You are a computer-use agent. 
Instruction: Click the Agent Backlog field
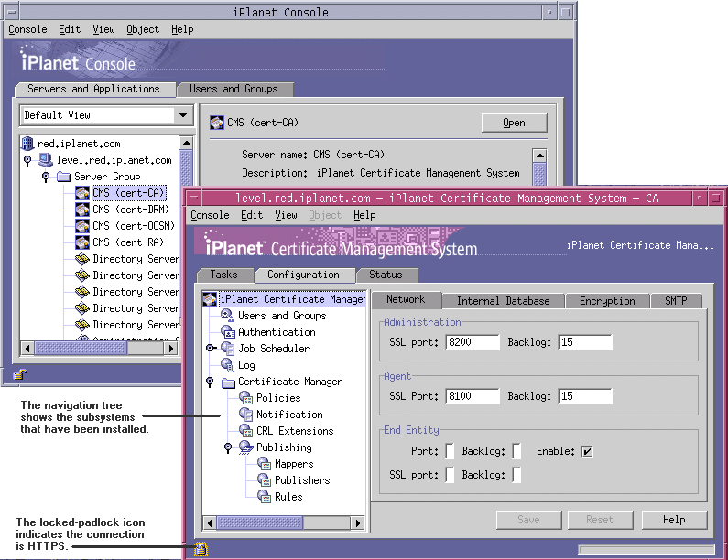click(x=585, y=396)
